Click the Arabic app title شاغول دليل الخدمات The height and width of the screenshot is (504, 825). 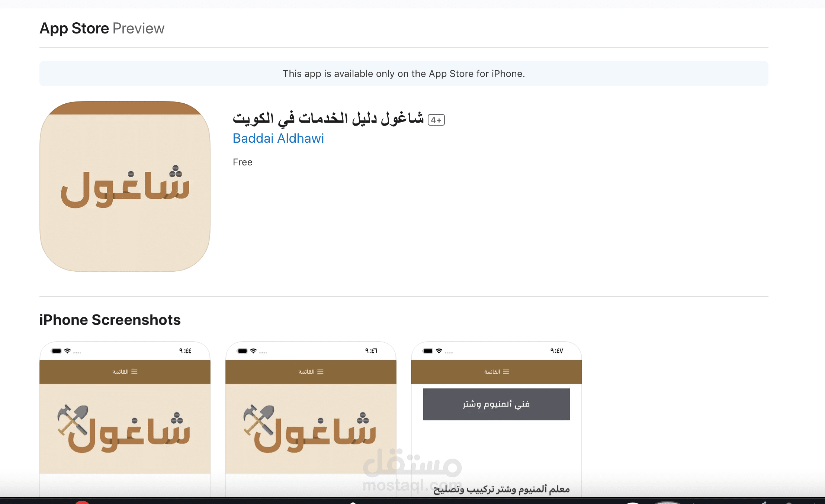[x=328, y=119]
